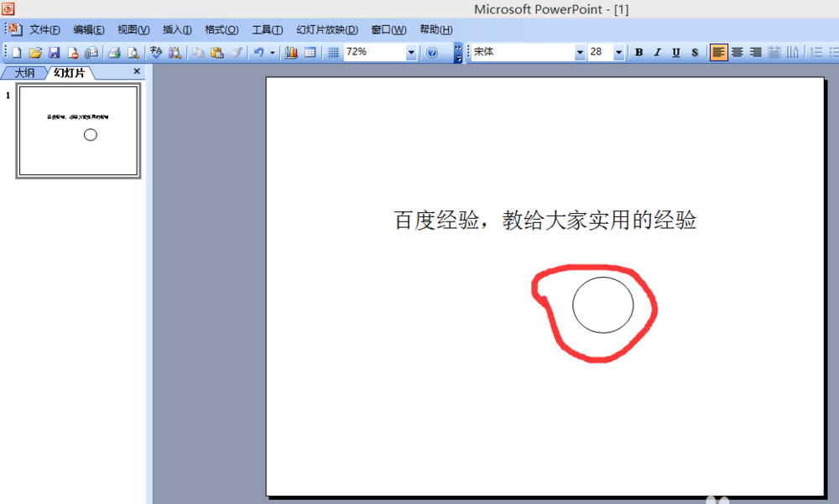This screenshot has width=839, height=504.
Task: Toggle Underline formatting
Action: tap(675, 53)
